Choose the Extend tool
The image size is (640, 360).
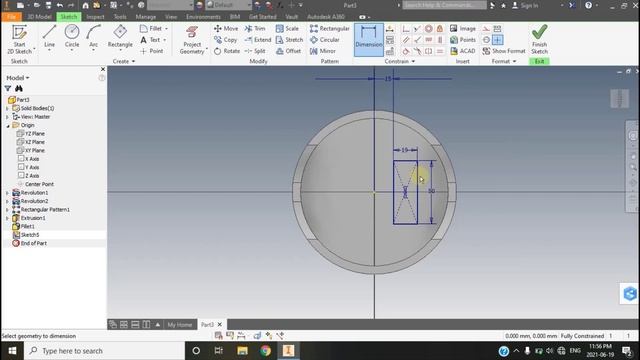pos(258,40)
